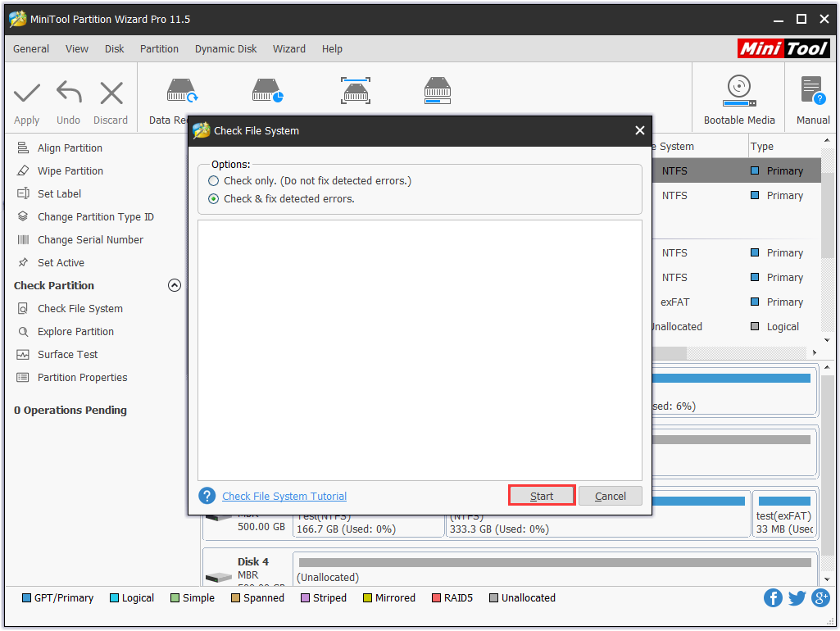Open the Google Plus icon
The height and width of the screenshot is (631, 840).
point(820,597)
